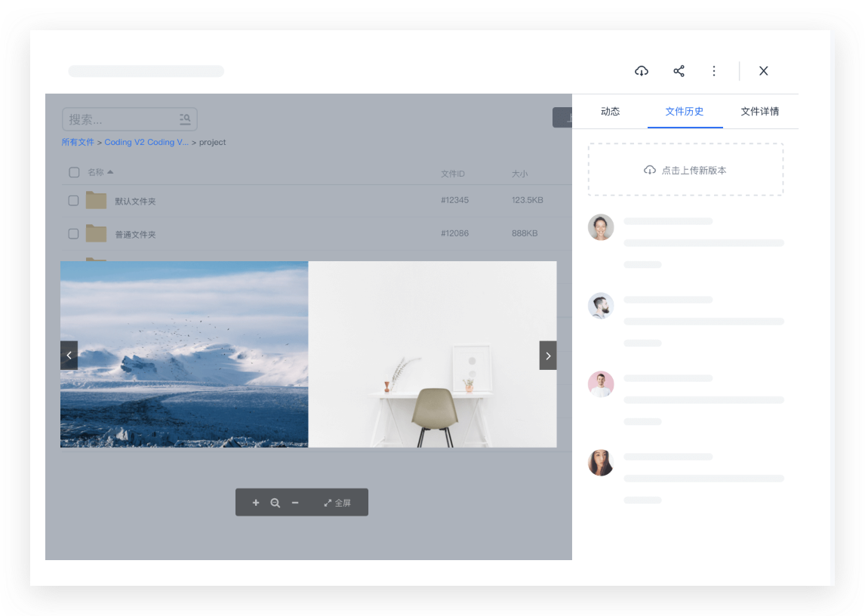Toggle the select-all checkbox beside 名称

(x=74, y=172)
